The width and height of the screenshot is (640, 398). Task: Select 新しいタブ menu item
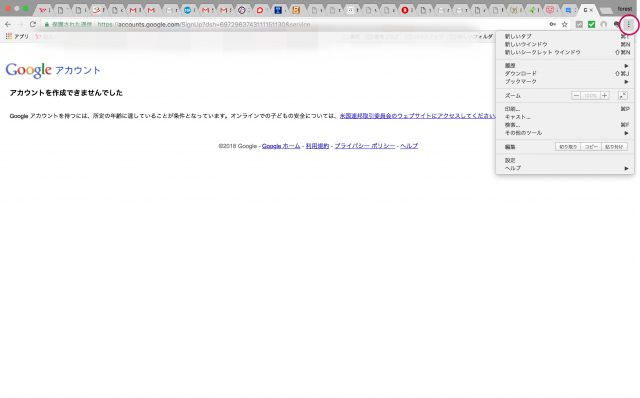pos(565,36)
